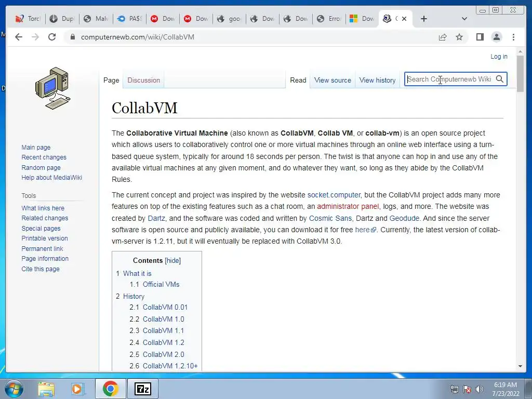This screenshot has height=399, width=532.
Task: Switch to the PASS tab
Action: [129, 19]
